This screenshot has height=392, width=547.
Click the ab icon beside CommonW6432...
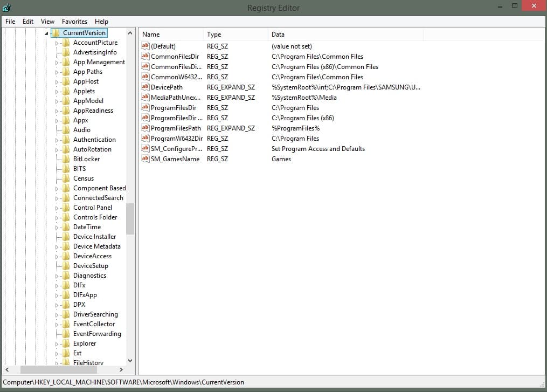[x=145, y=77]
